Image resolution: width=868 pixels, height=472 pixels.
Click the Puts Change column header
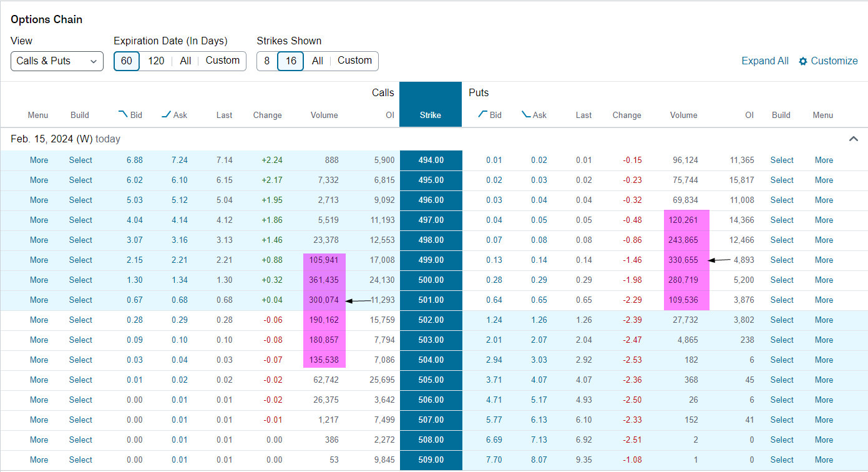[x=627, y=115]
